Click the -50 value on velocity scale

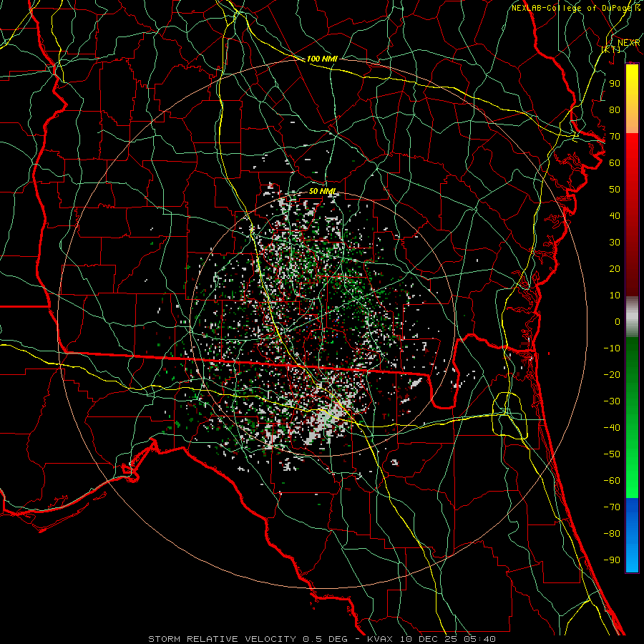point(612,454)
